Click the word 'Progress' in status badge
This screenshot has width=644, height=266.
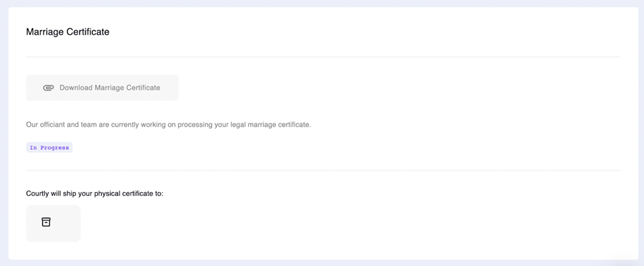pos(55,148)
